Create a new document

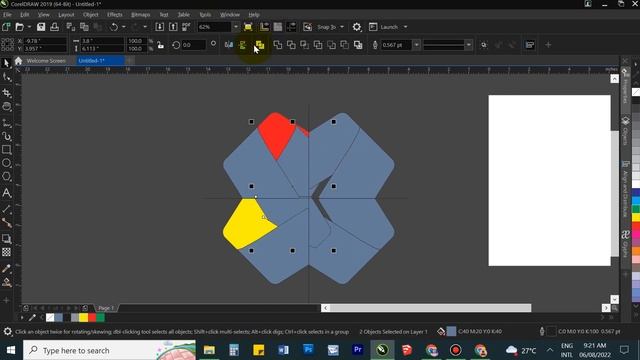point(6,27)
